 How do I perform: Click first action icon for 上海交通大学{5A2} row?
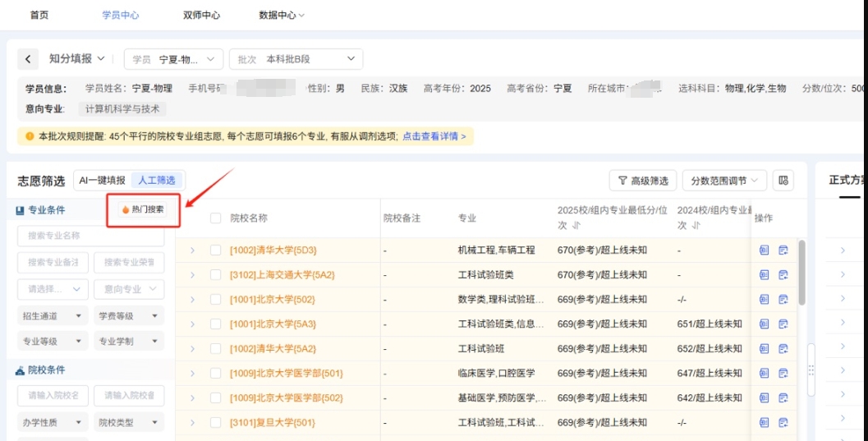[764, 275]
